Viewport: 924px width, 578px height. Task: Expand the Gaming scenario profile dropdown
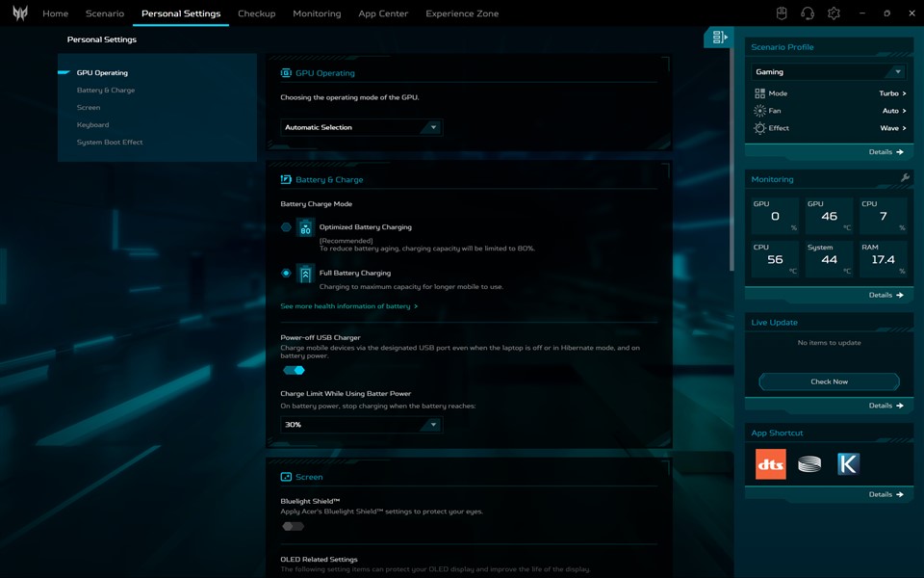[x=829, y=72]
